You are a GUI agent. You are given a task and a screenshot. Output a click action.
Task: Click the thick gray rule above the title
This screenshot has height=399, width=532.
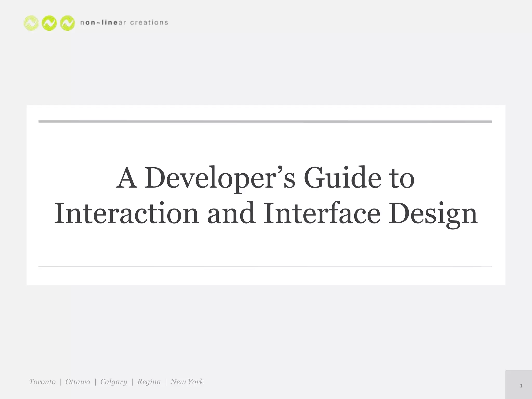pos(265,121)
